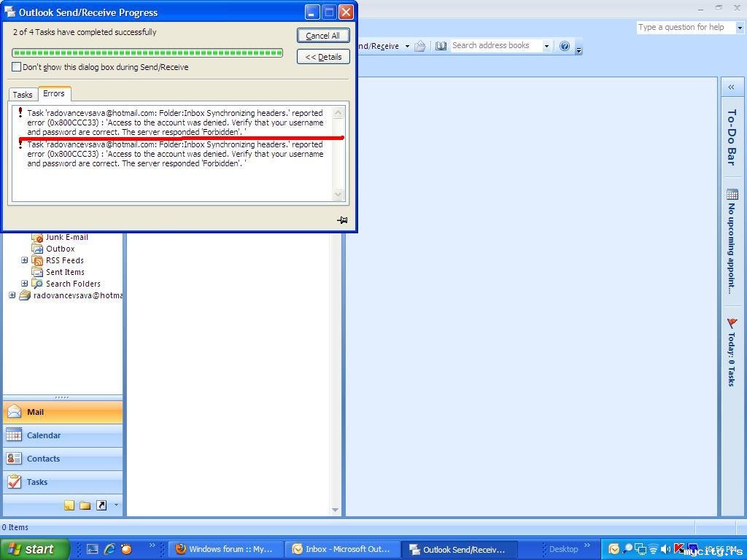Click the first error's red exclamation icon
Viewport: 747px width, 560px height.
click(x=20, y=112)
